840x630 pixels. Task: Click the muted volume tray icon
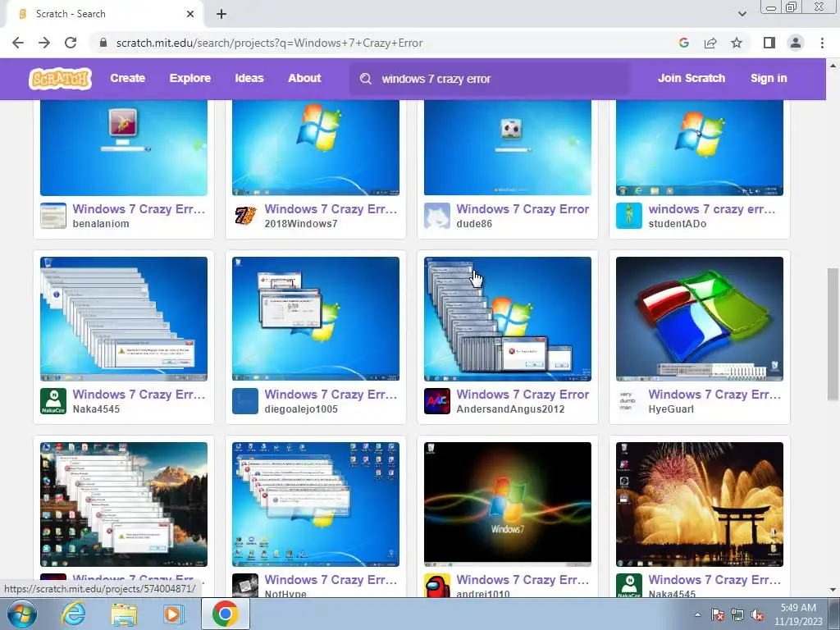[757, 614]
